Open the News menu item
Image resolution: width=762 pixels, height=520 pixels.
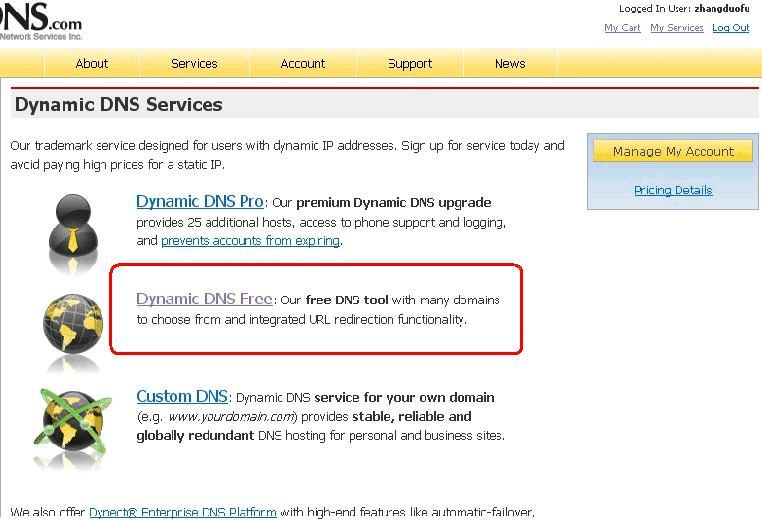510,63
